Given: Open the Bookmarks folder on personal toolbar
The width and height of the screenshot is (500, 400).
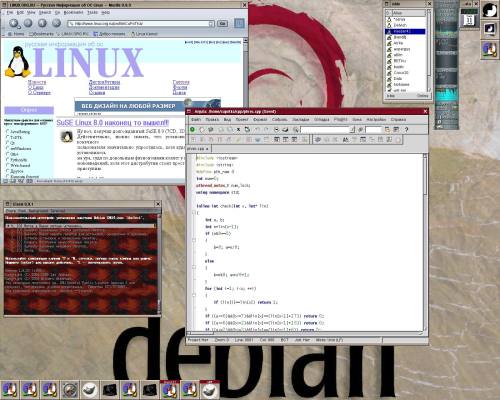Looking at the screenshot, I should (42, 34).
